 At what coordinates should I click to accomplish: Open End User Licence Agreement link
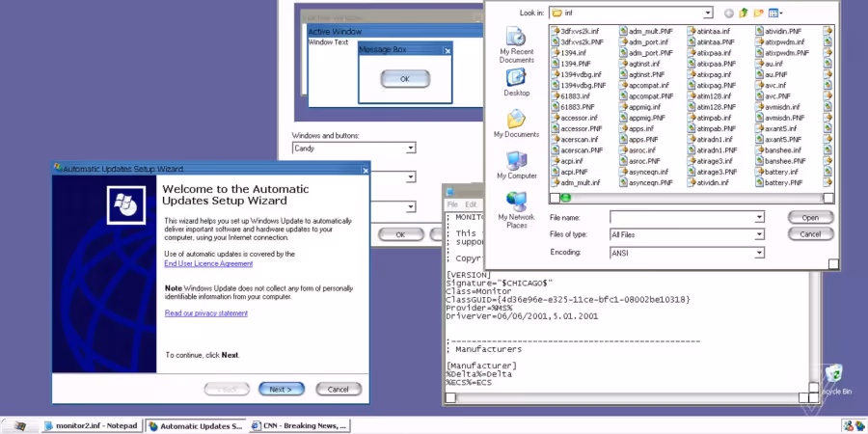[x=208, y=263]
